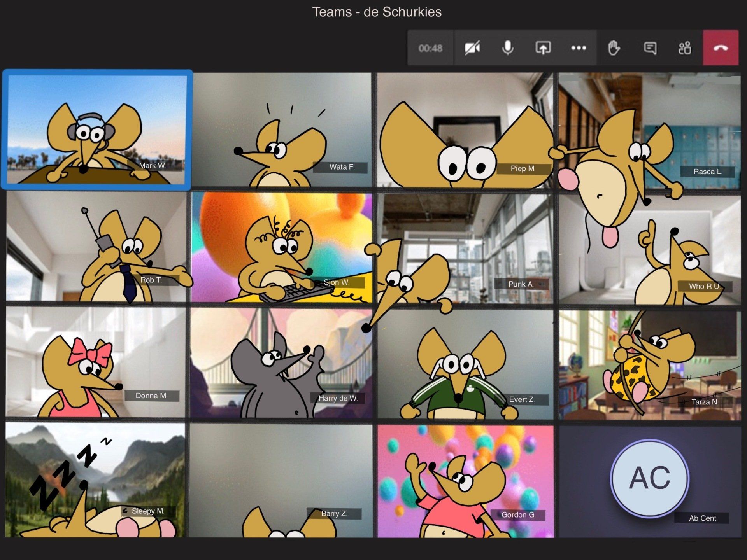Select Evert Z.'s video tile
The width and height of the screenshot is (747, 560).
(465, 365)
